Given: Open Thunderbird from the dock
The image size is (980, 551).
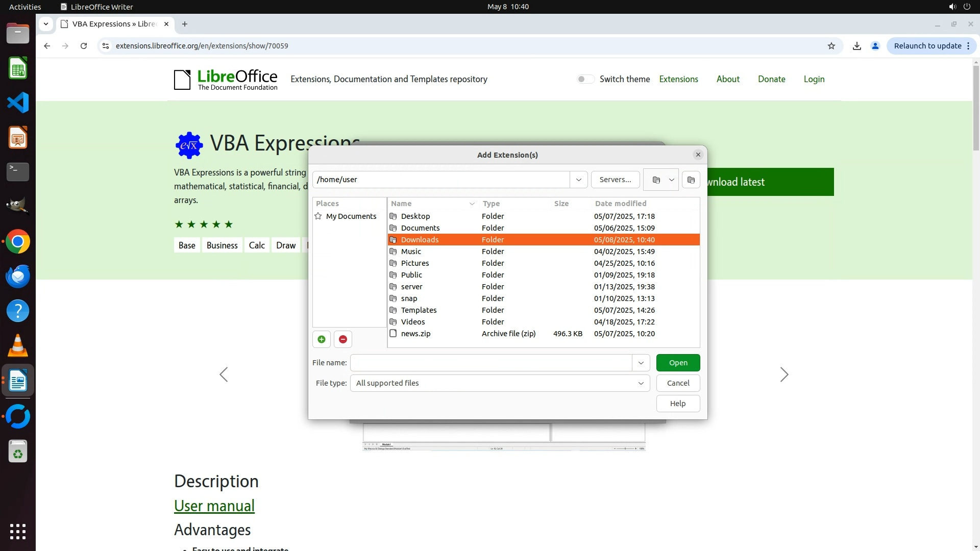Looking at the screenshot, I should point(18,276).
